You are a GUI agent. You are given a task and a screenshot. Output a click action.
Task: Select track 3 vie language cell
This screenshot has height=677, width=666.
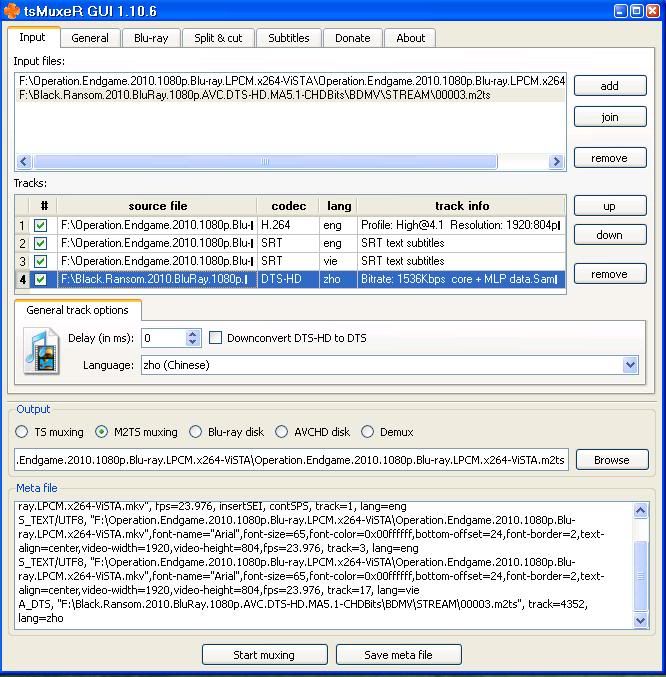pyautogui.click(x=339, y=261)
